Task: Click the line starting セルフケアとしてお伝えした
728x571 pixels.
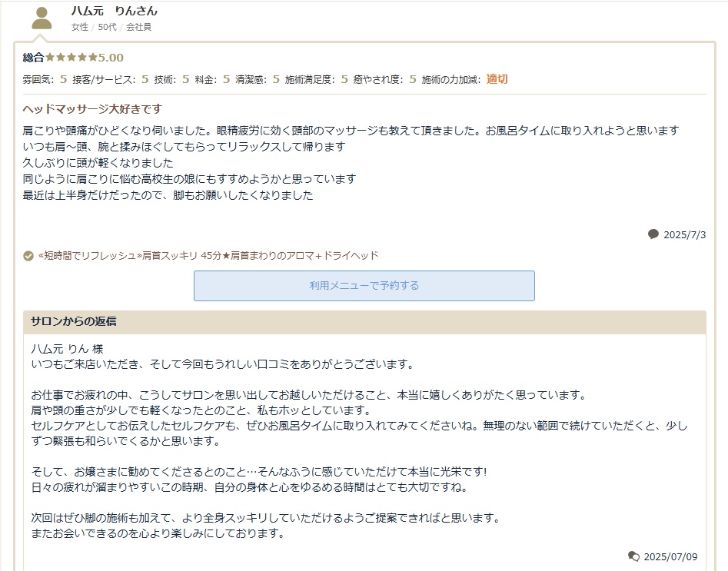Action: tap(359, 426)
